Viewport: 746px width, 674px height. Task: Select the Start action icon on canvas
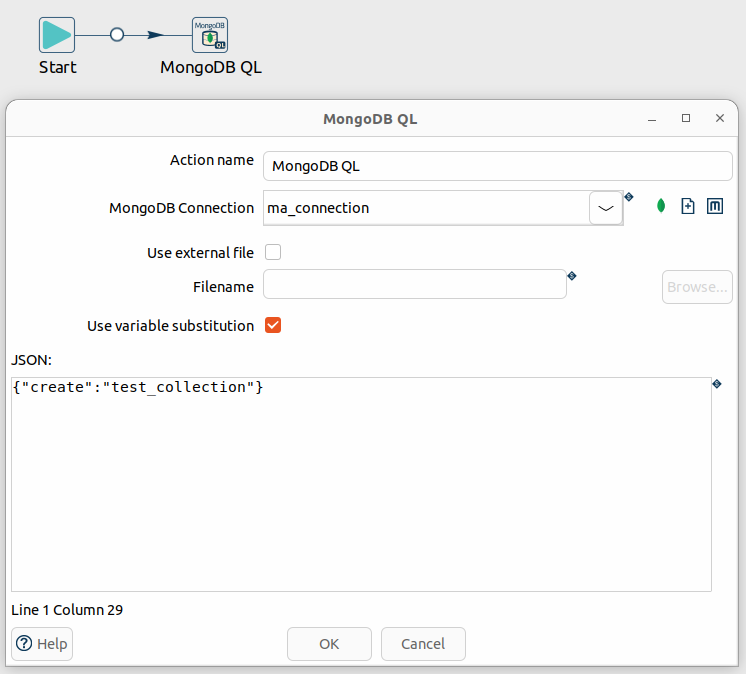point(57,35)
